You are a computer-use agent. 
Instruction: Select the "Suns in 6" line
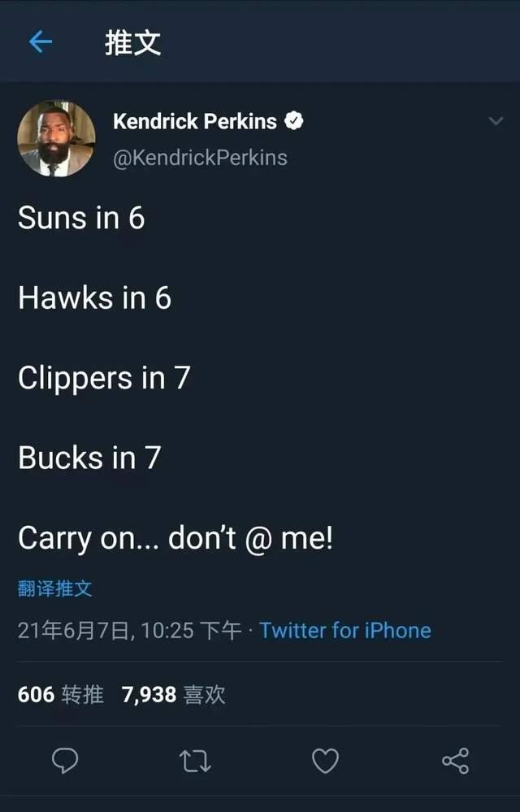point(81,218)
